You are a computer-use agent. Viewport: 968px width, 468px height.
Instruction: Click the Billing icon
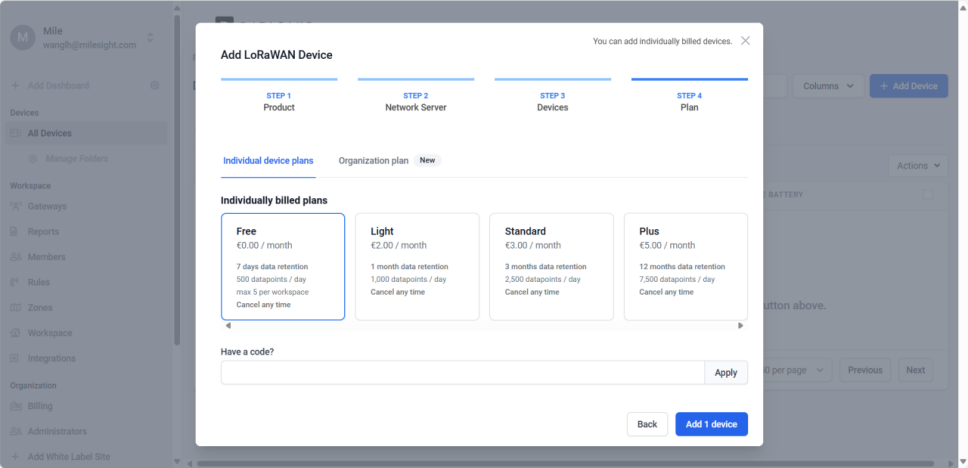click(x=16, y=406)
